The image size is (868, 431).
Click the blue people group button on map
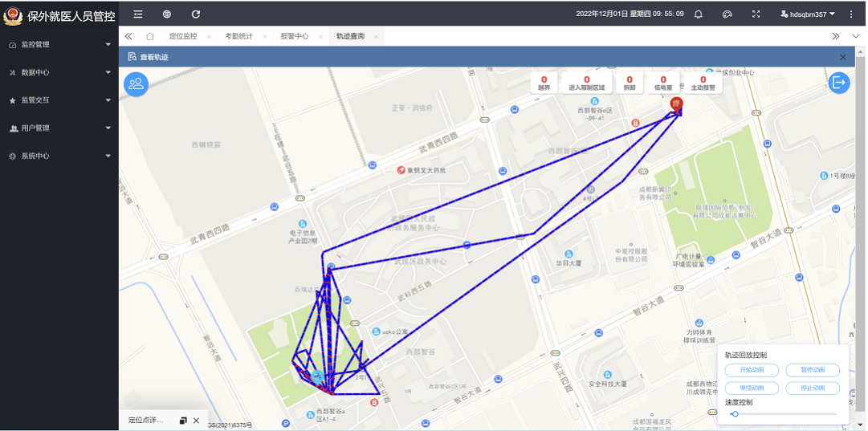(x=136, y=84)
